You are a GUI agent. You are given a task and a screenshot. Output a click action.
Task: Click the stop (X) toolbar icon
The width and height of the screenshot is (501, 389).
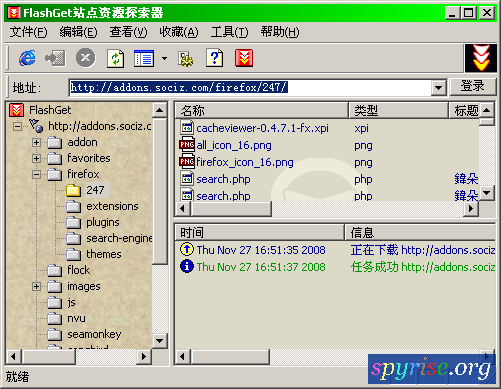tap(85, 58)
